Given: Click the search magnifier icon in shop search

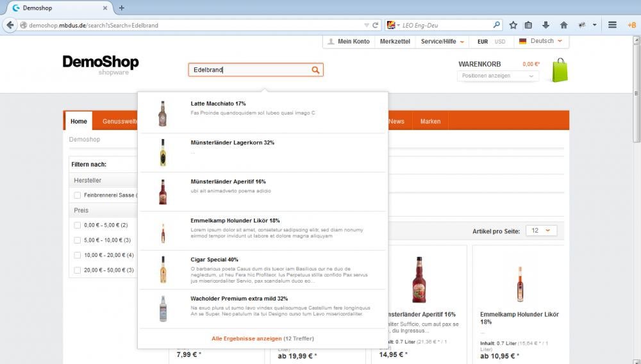Looking at the screenshot, I should [x=315, y=70].
